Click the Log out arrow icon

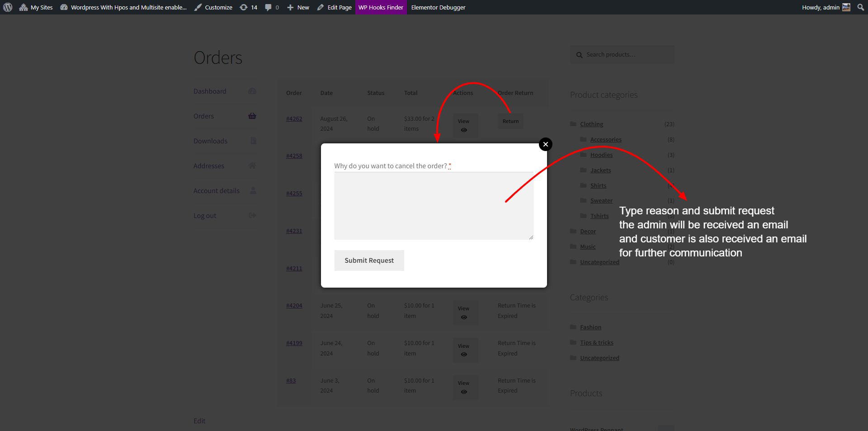click(x=253, y=216)
